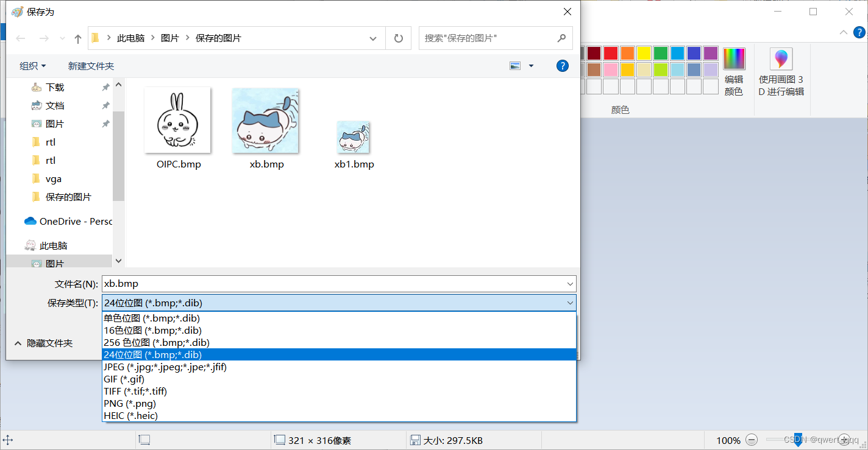Click the refresh icon beside the address bar

coord(398,38)
